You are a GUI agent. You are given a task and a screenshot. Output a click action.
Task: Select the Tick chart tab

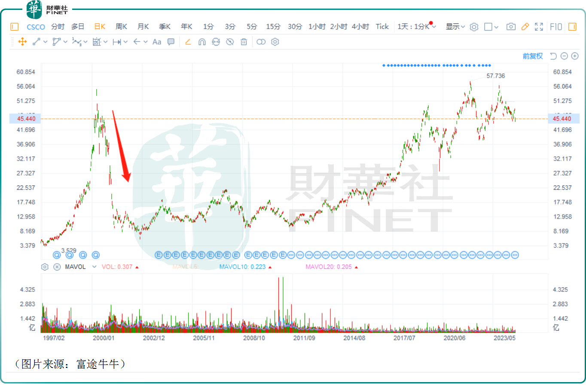point(382,27)
